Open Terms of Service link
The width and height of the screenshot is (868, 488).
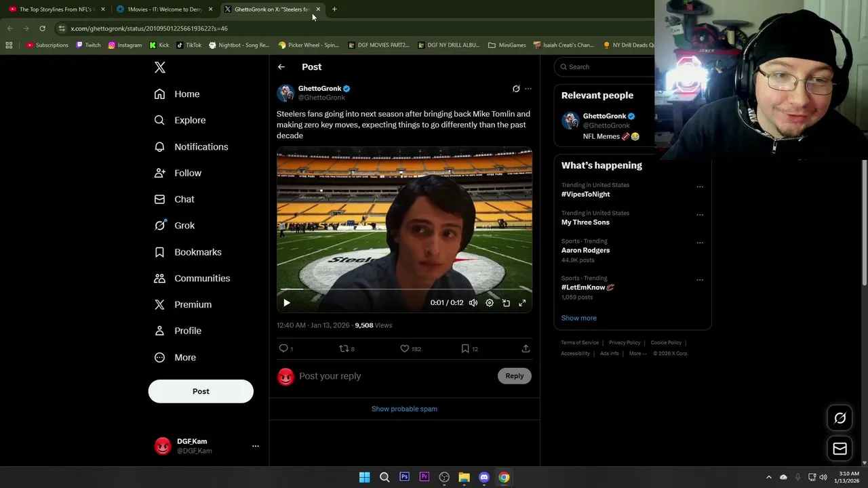pyautogui.click(x=580, y=343)
